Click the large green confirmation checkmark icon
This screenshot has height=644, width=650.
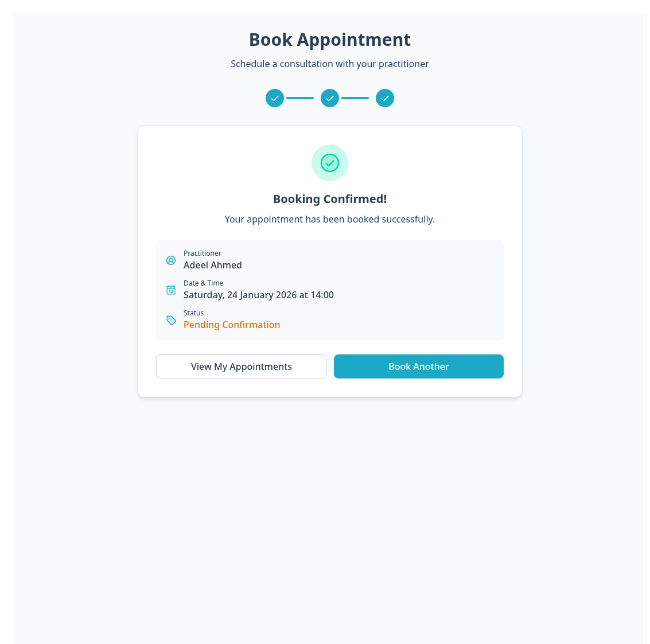point(330,163)
